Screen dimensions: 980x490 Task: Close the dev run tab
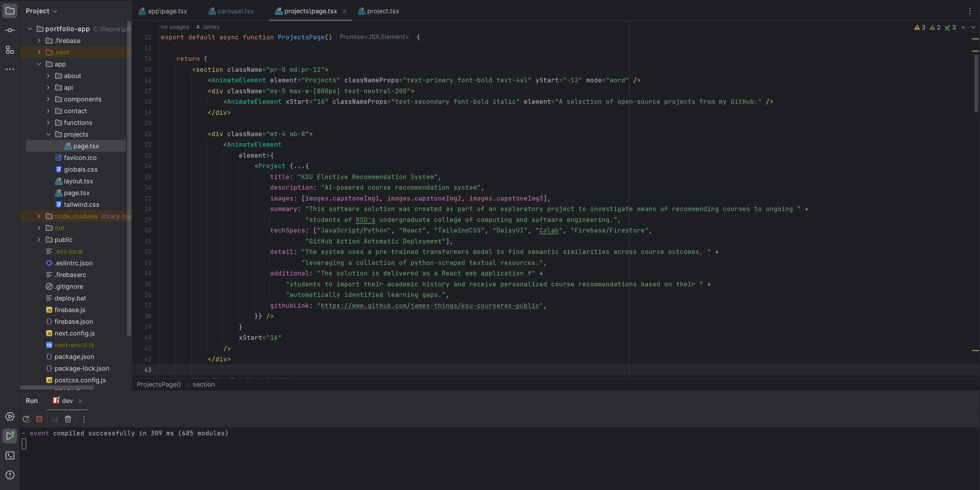(x=80, y=401)
